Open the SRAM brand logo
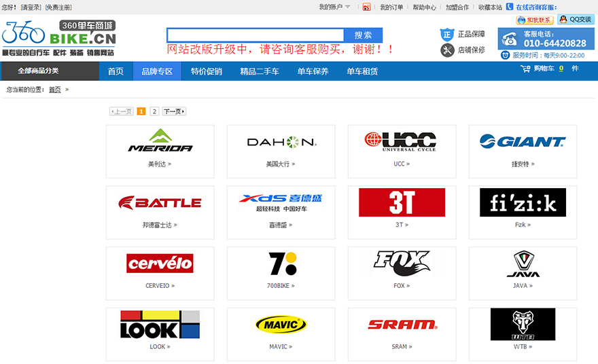Viewport: 598px width, 364px height. pyautogui.click(x=402, y=325)
